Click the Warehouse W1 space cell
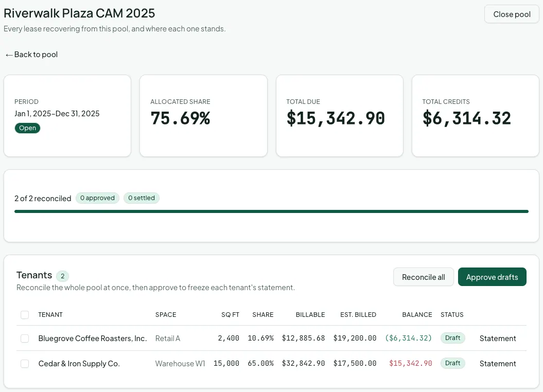This screenshot has height=392, width=543. click(180, 364)
